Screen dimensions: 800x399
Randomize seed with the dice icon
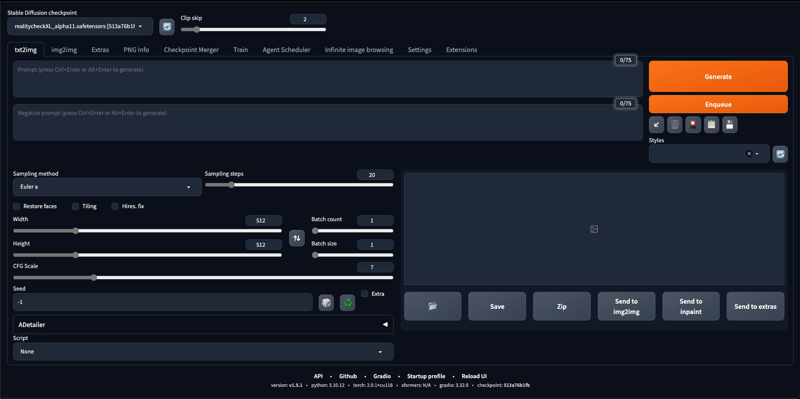(327, 303)
